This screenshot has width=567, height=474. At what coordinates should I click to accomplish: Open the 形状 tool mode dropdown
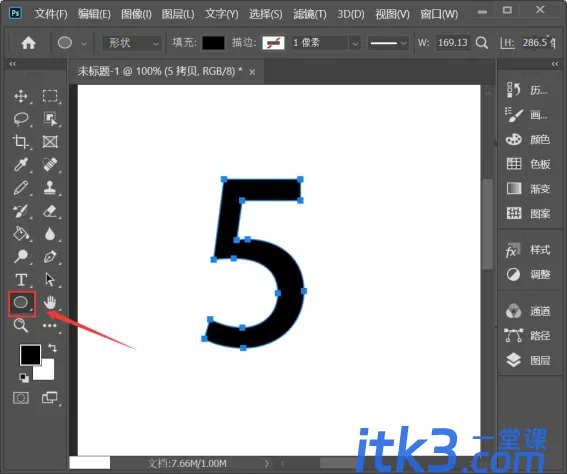pyautogui.click(x=131, y=43)
